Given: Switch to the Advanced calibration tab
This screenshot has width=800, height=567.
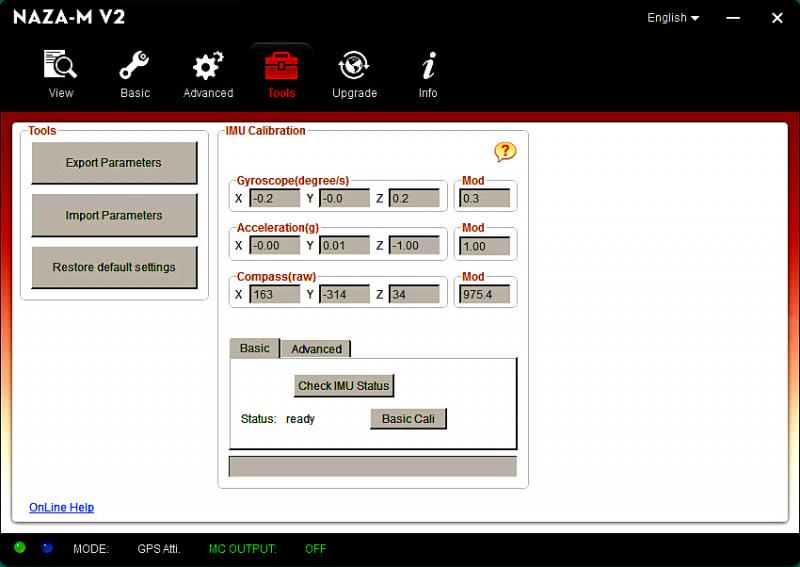Looking at the screenshot, I should (x=316, y=349).
